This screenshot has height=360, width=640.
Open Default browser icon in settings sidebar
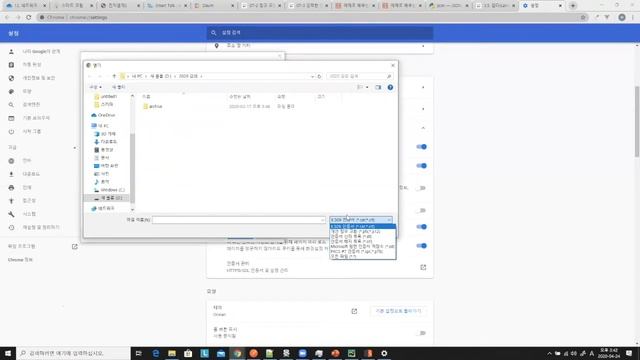tap(11, 118)
